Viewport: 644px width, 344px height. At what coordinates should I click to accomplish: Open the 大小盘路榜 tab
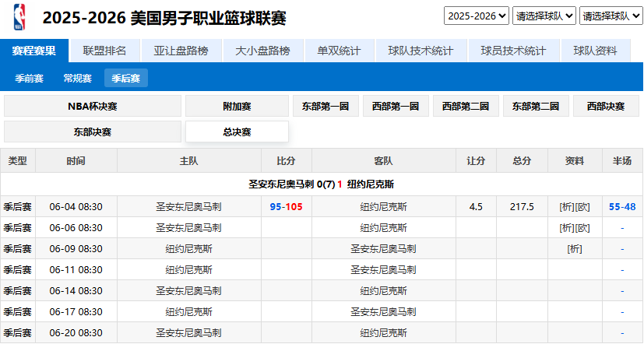263,51
